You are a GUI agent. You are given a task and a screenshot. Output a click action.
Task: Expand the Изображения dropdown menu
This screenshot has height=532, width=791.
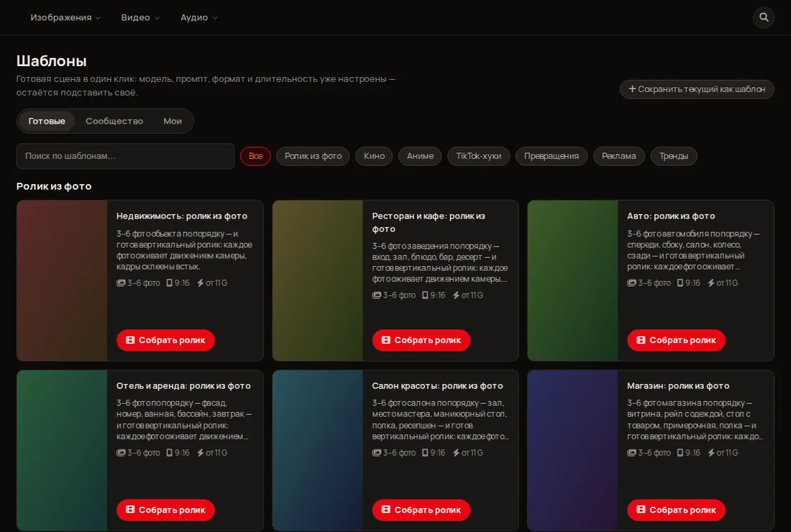[65, 18]
